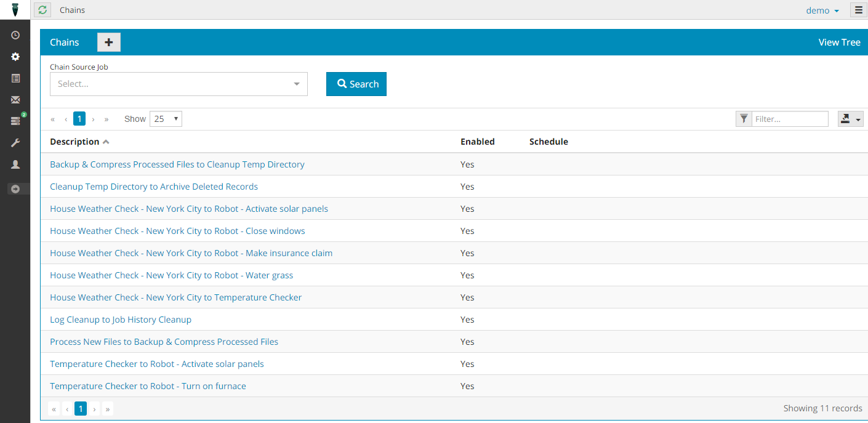Open the export dropdown button
The width and height of the screenshot is (868, 423).
coord(850,119)
